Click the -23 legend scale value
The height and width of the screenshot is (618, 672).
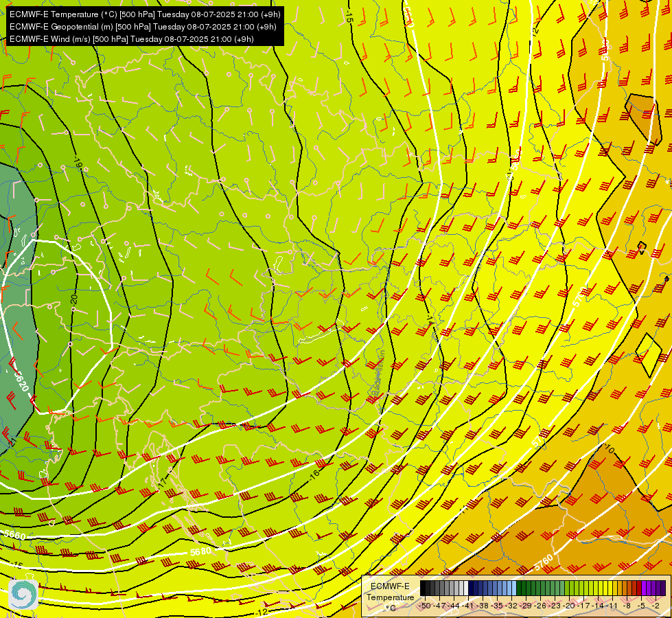(x=555, y=606)
